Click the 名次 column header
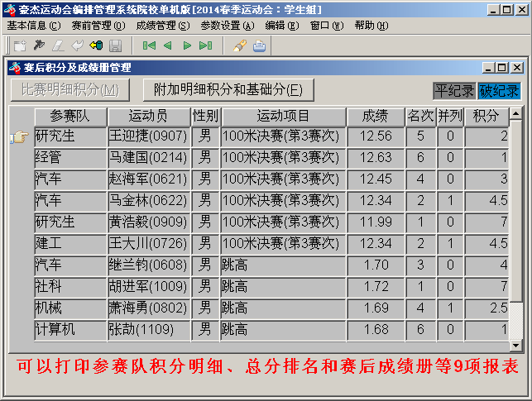This screenshot has height=401, width=532. [420, 117]
